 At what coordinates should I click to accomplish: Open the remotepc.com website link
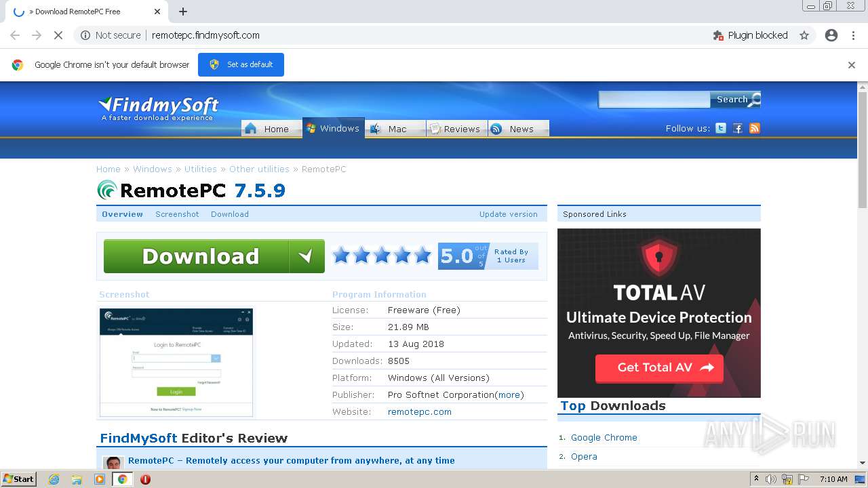(420, 412)
